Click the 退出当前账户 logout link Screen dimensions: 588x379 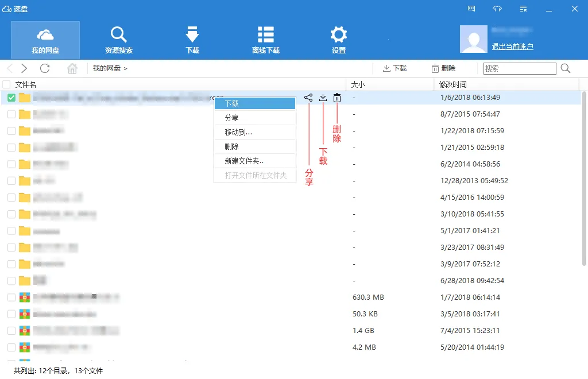(512, 47)
